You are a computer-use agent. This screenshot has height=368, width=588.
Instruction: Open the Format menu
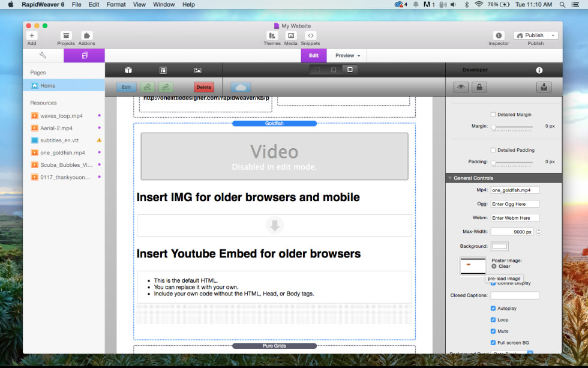[116, 4]
